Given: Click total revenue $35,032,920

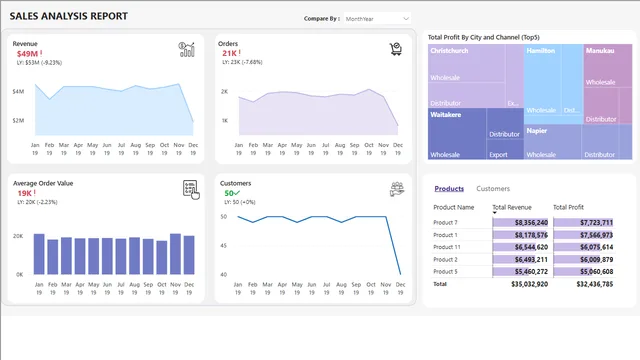Looking at the screenshot, I should coord(529,284).
